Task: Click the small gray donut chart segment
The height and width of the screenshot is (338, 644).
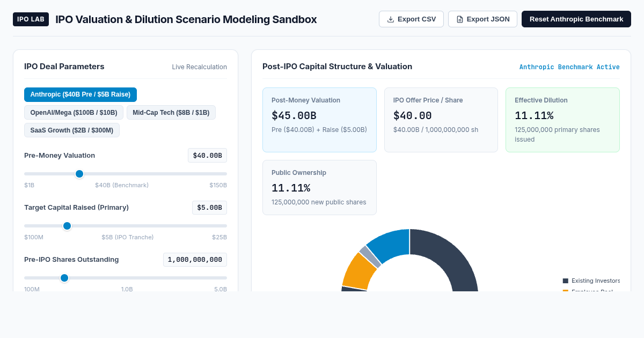Action: [370, 257]
